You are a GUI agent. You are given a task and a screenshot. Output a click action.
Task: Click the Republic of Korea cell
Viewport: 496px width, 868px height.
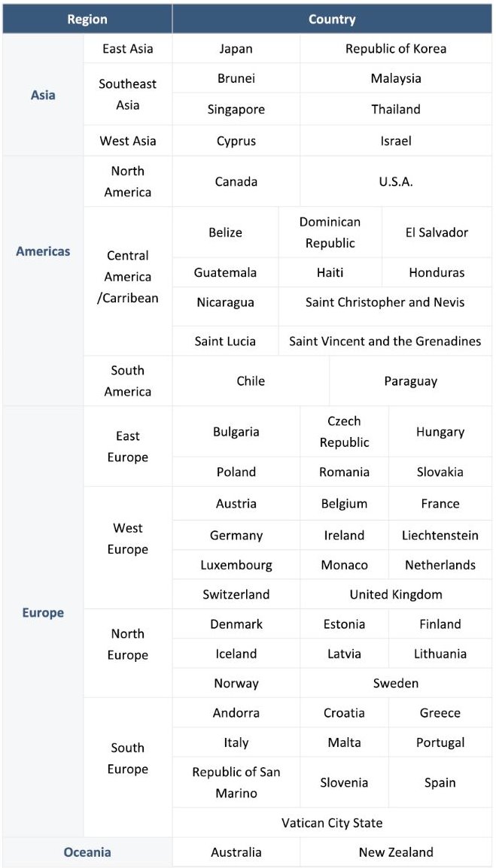coord(396,49)
